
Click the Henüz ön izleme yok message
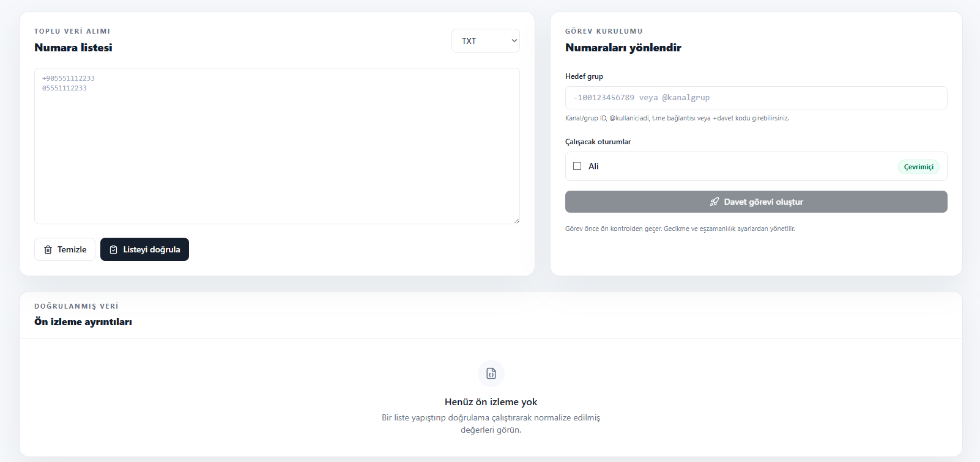pyautogui.click(x=491, y=402)
